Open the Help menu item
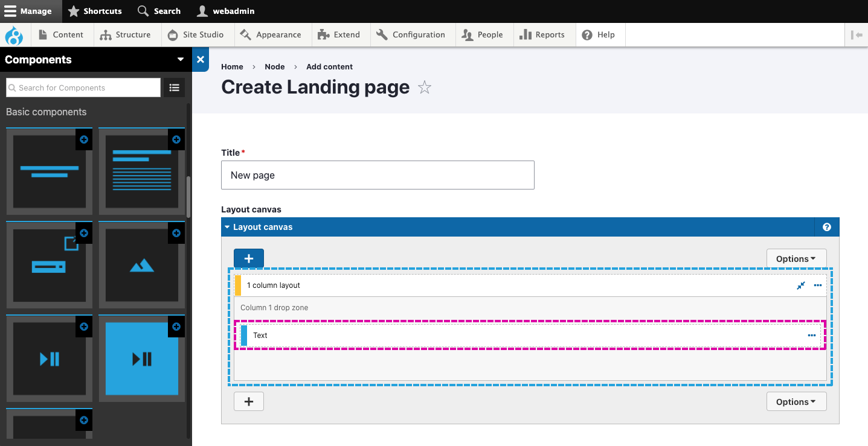This screenshot has height=446, width=868. (x=599, y=35)
